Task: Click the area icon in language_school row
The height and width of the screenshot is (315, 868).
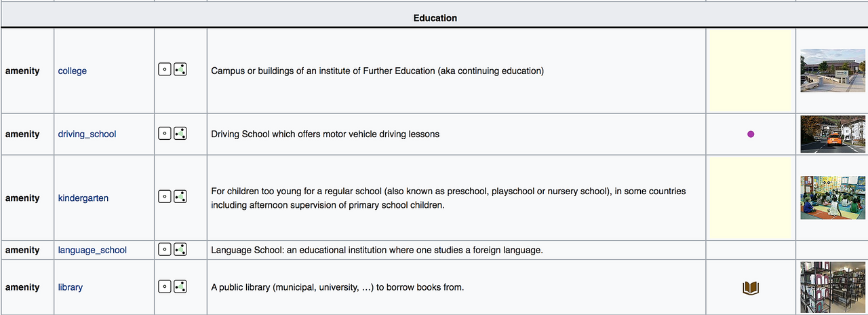Action: point(180,249)
